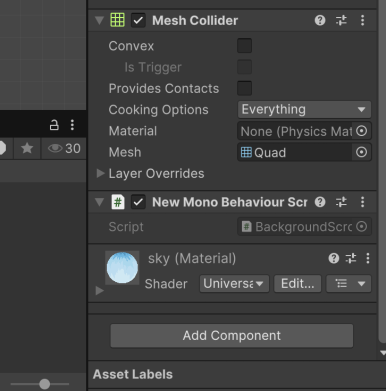This screenshot has width=386, height=391.
Task: Open object picker for Material field
Action: [361, 131]
